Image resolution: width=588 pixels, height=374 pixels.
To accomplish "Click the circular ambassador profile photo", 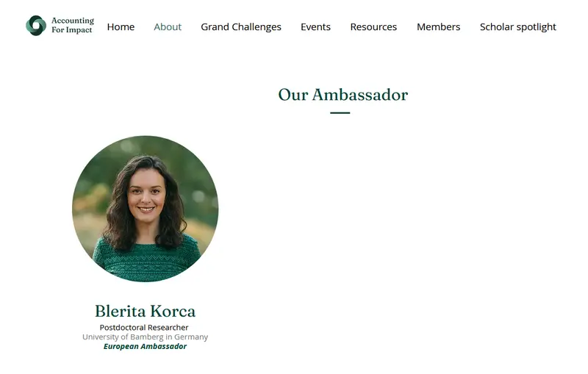I will click(x=145, y=209).
